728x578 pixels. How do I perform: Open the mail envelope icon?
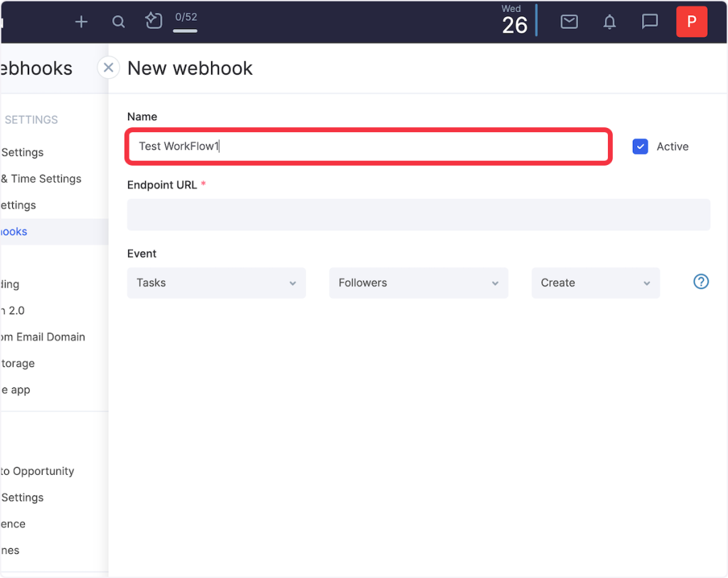(569, 22)
